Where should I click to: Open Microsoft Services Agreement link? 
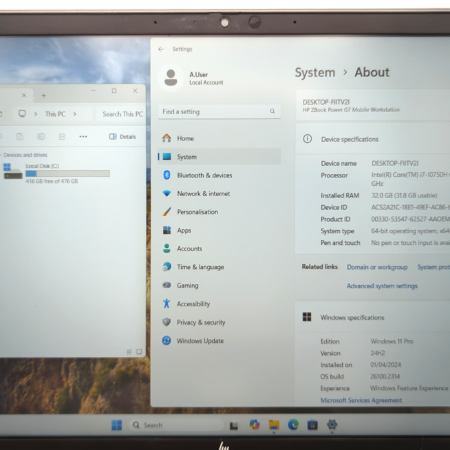[x=361, y=400]
